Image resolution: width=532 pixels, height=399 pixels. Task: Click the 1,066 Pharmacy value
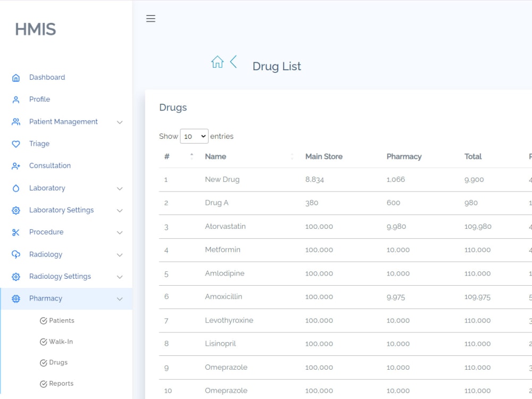(x=396, y=180)
